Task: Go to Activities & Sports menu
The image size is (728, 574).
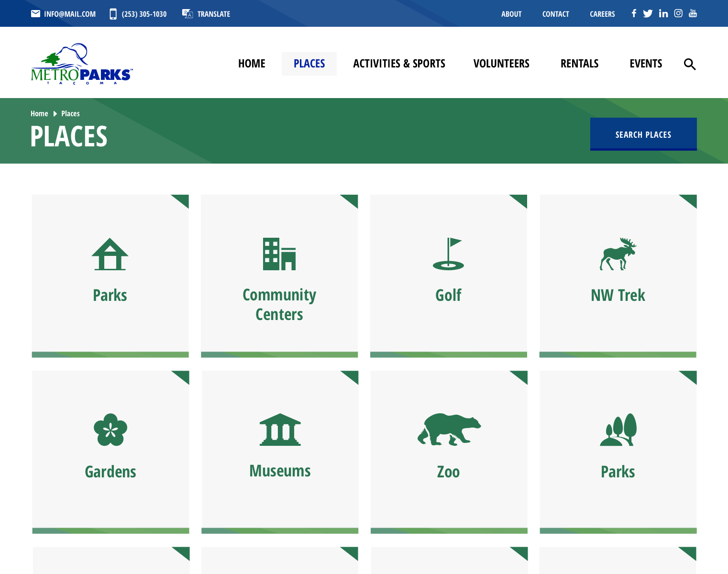Action: (399, 64)
